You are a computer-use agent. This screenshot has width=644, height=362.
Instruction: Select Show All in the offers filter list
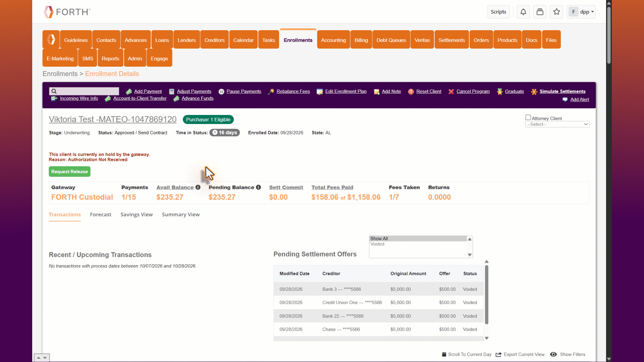418,239
